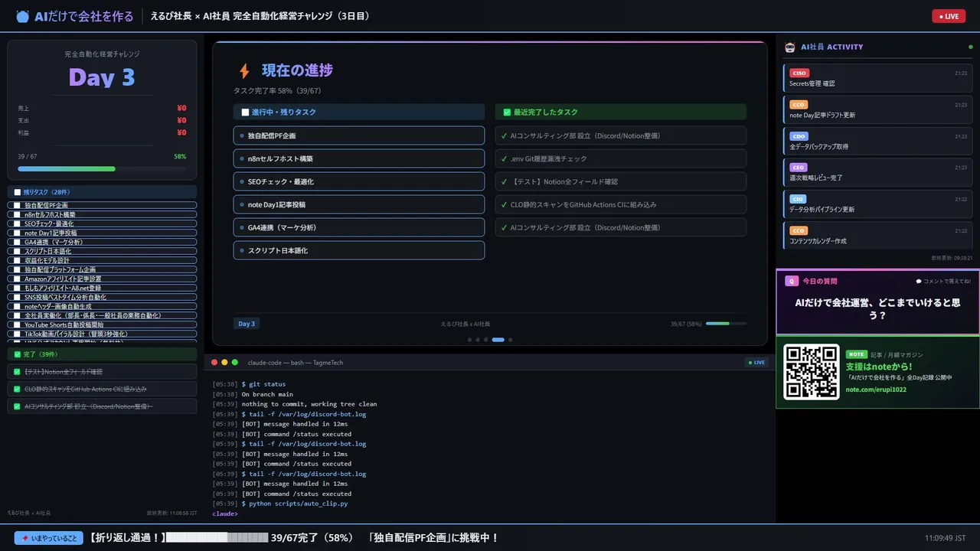The height and width of the screenshot is (551, 980).
Task: Click the center-panel bullet dot beside GA4連携（マーケ分析）
Action: coord(242,227)
